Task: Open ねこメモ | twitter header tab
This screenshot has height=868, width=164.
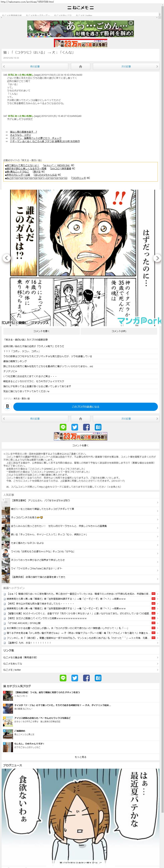Action: [84, 15]
